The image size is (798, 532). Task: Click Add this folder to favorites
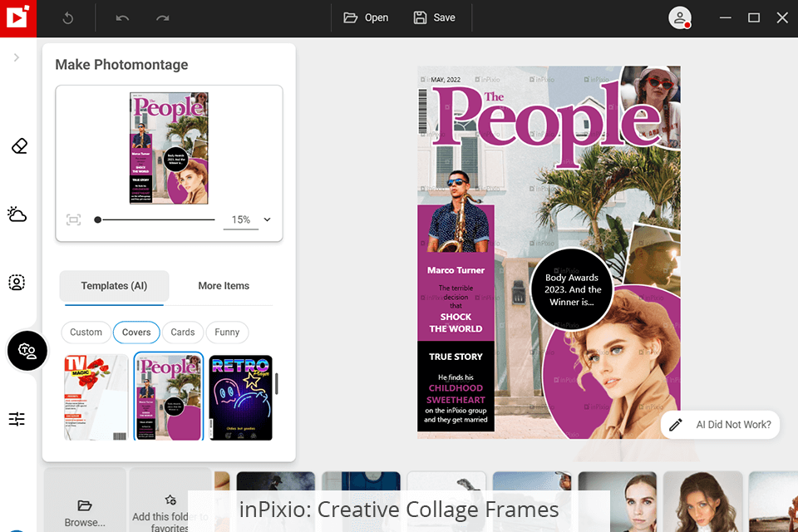[x=170, y=501]
